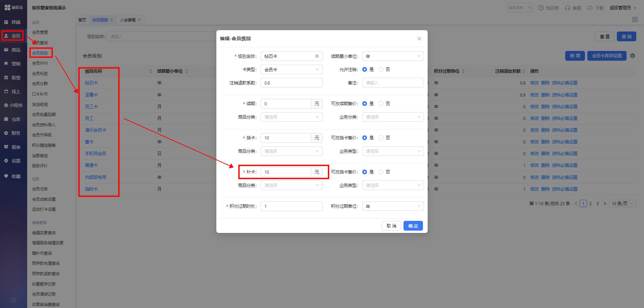
Task: Click the 会员卡库存设置 button
Action: [607, 56]
